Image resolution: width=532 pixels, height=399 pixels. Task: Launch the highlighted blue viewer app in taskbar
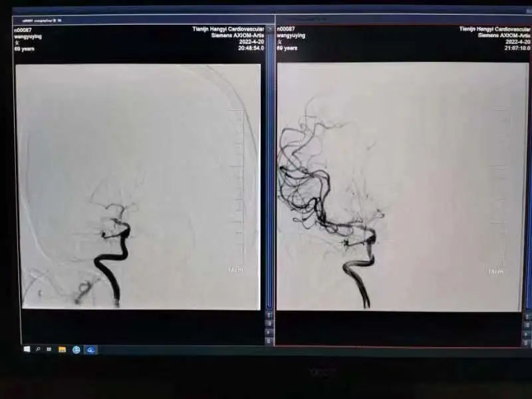click(90, 350)
